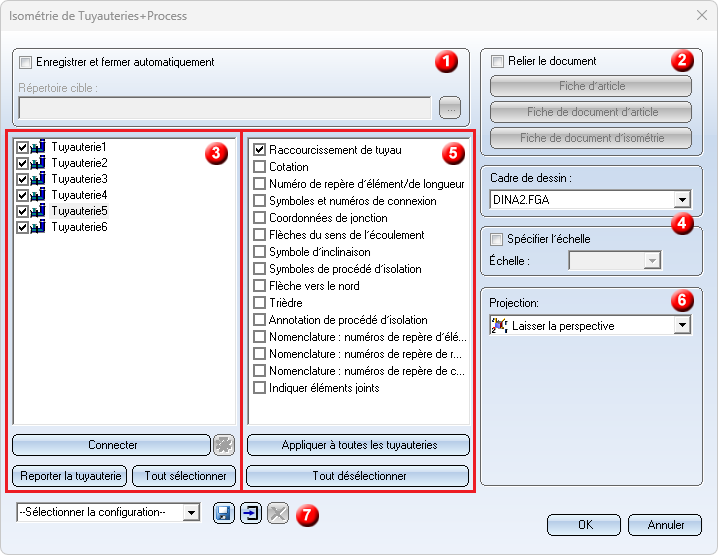Click the Tuyauterie1 pipeline icon
Viewport: 718px width, 555px height.
[x=38, y=147]
